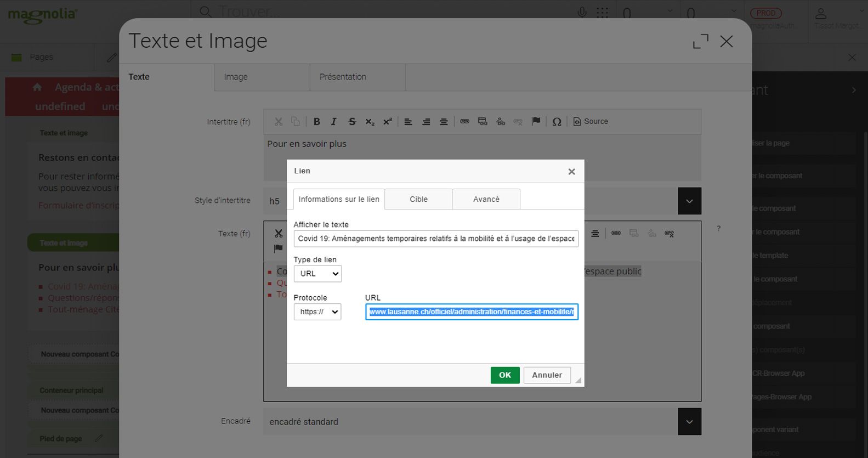The width and height of the screenshot is (868, 458).
Task: Insert special character (omega) in Intertitre toolbar
Action: (557, 122)
